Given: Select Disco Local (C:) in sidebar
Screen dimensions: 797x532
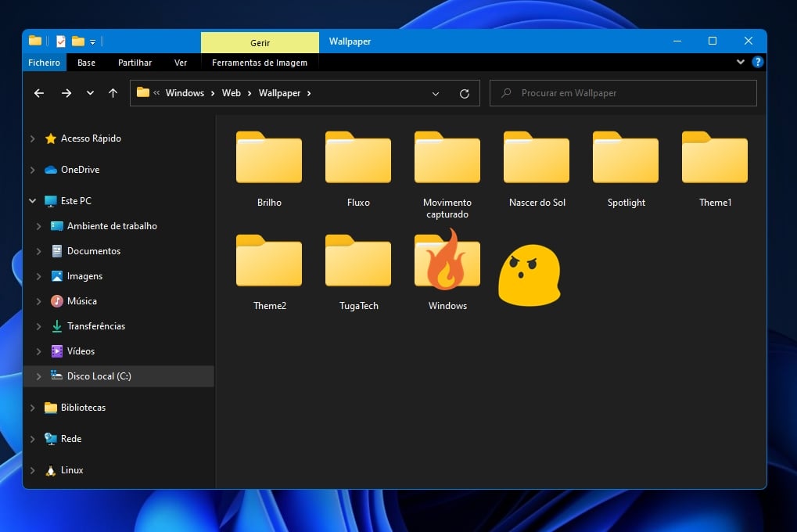Looking at the screenshot, I should click(99, 376).
